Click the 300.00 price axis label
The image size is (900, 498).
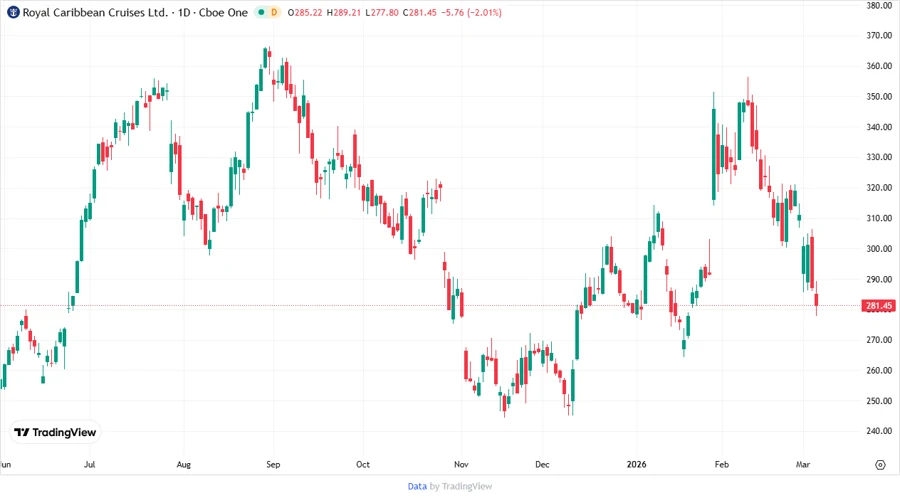(879, 249)
